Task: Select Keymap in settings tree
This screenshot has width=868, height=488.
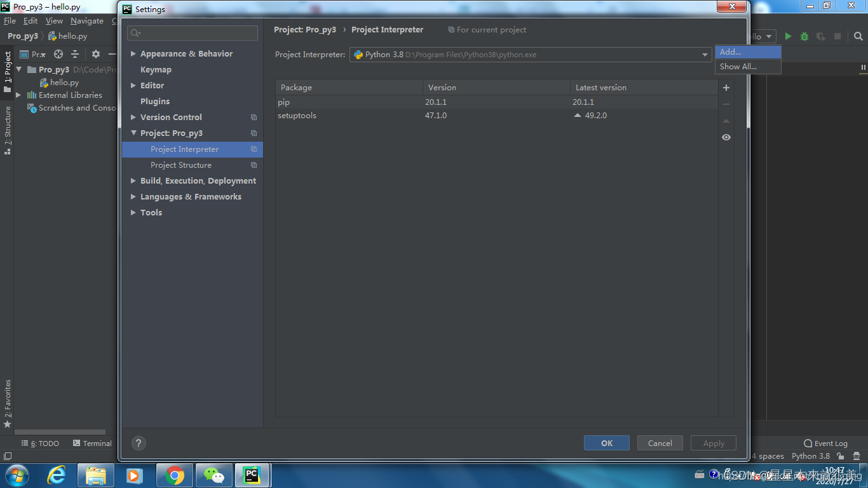Action: click(x=156, y=70)
